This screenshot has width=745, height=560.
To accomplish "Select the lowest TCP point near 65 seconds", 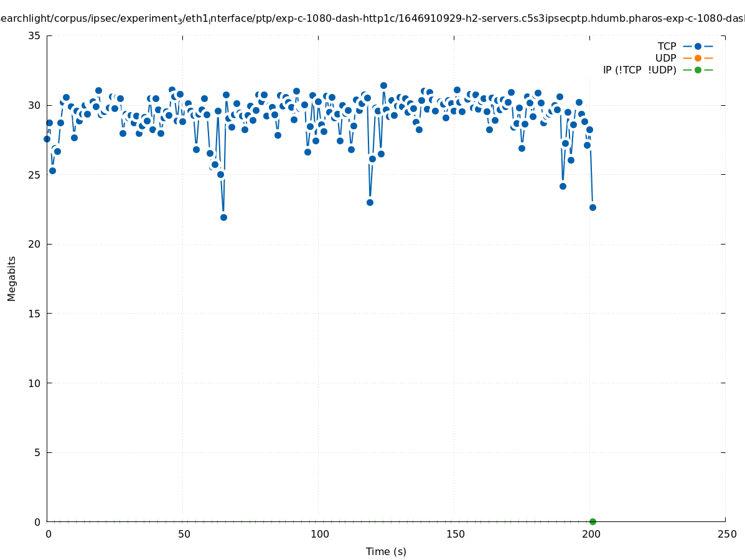I will pyautogui.click(x=223, y=217).
